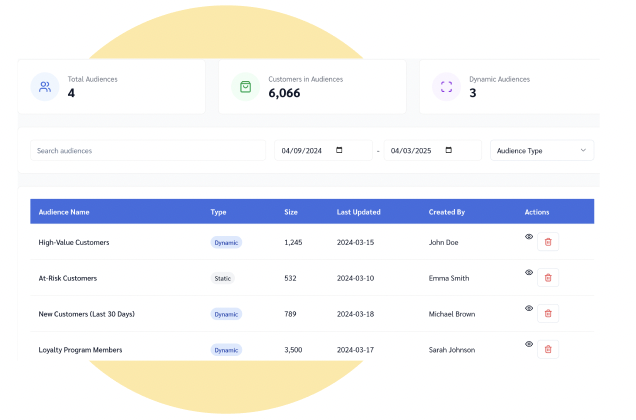Delete the Loyalty Program Members audience

548,349
